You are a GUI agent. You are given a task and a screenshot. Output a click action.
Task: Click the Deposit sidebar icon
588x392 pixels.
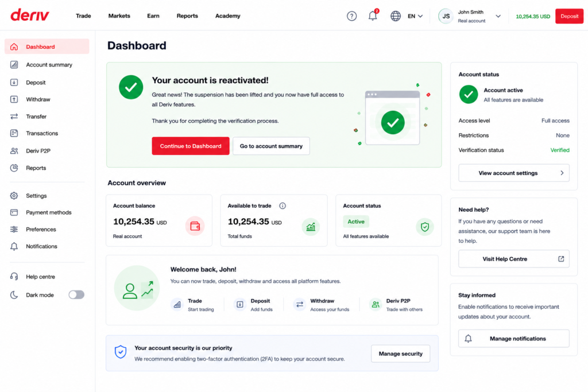click(14, 83)
